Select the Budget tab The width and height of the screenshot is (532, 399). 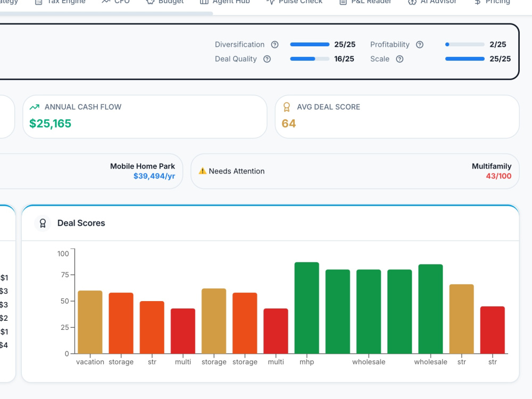(165, 2)
